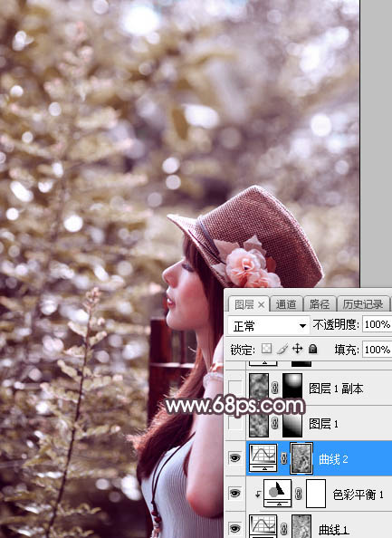
Task: Close the 图层 panel tab
Action: click(262, 304)
